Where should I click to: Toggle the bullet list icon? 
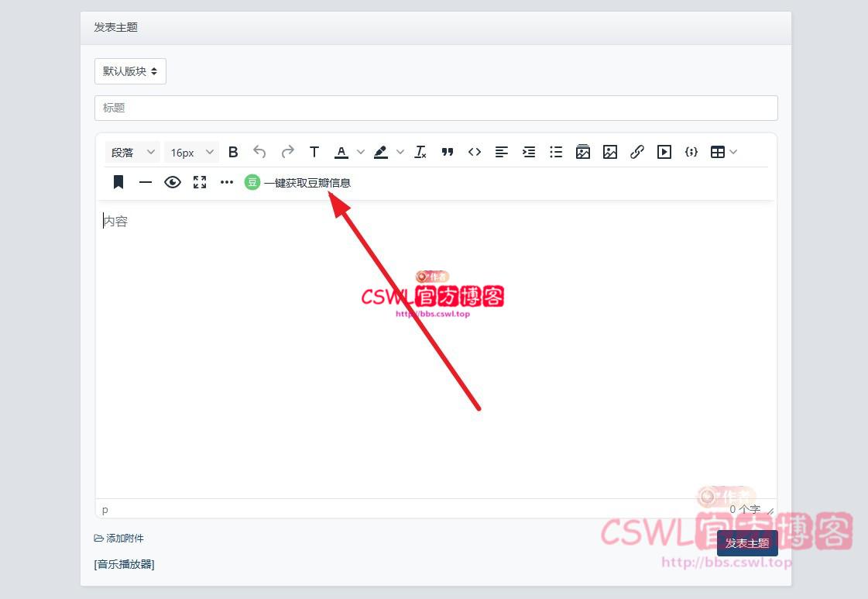[x=556, y=152]
